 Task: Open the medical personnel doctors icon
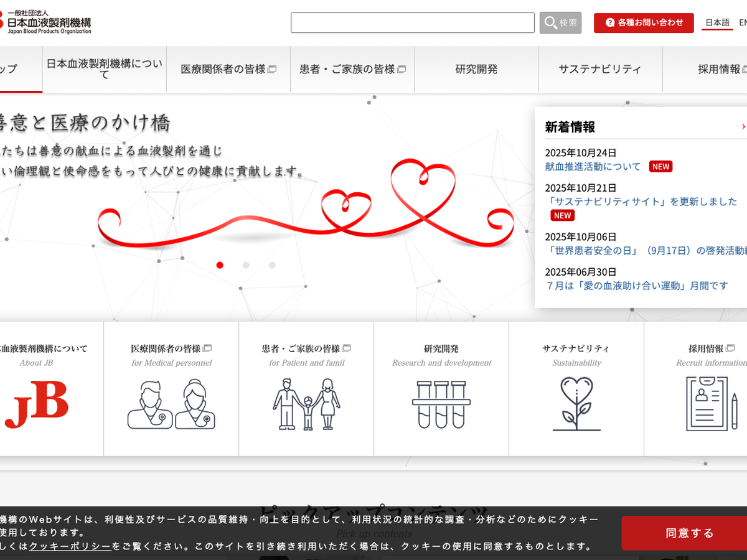pyautogui.click(x=171, y=404)
